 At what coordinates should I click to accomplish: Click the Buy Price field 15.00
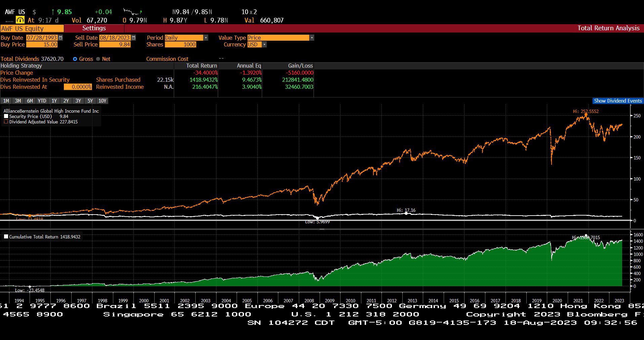tap(42, 44)
